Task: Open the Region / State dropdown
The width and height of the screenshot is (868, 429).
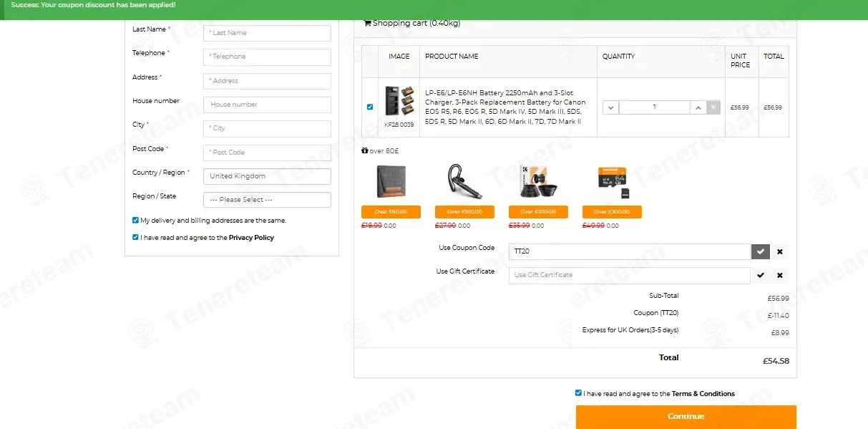Action: coord(267,200)
